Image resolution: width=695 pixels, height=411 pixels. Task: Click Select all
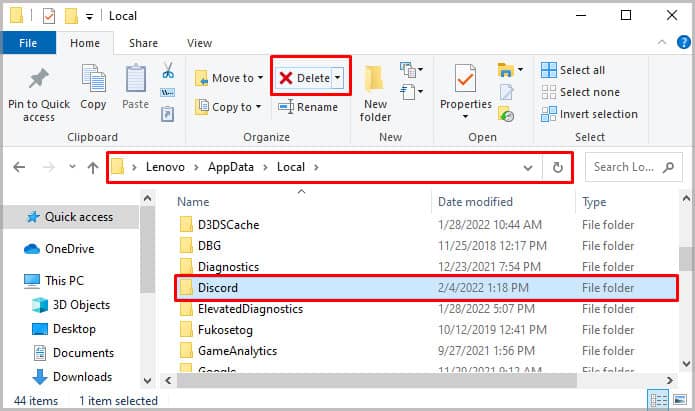click(x=573, y=70)
